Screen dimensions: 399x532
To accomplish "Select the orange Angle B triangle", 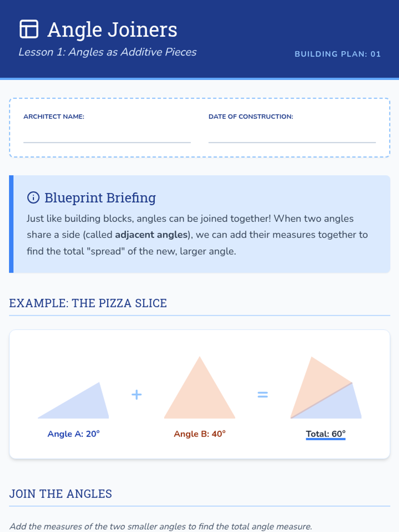I will tap(199, 387).
